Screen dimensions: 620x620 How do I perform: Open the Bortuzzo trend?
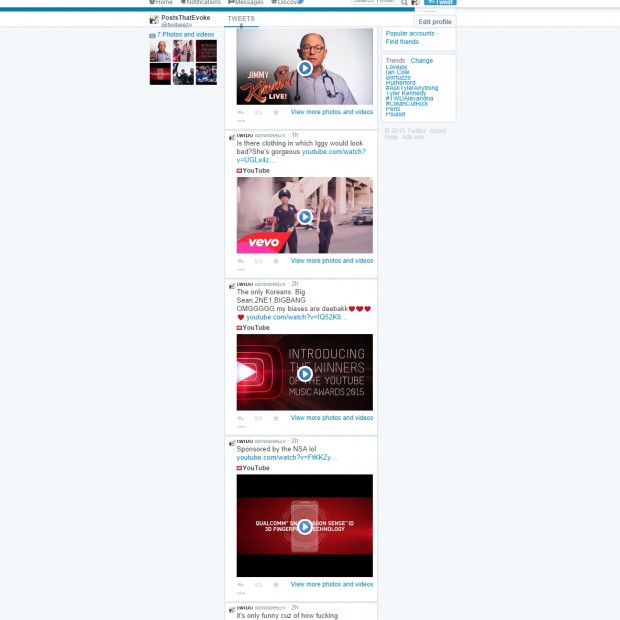398,78
